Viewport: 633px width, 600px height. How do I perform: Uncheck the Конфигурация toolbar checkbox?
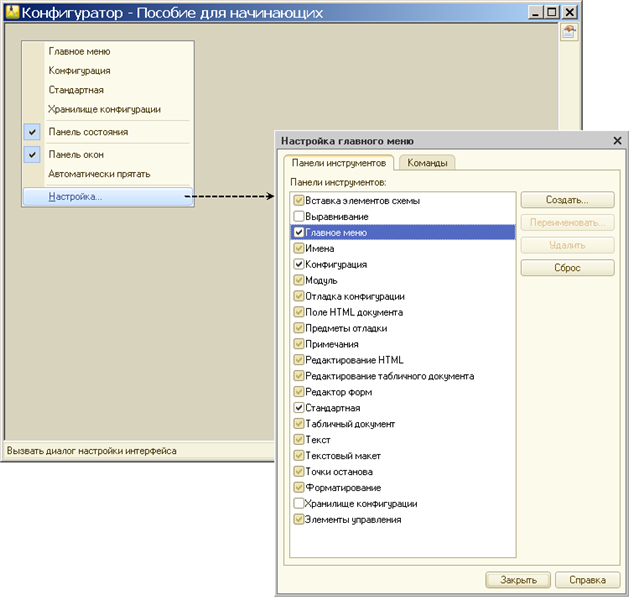tap(299, 265)
